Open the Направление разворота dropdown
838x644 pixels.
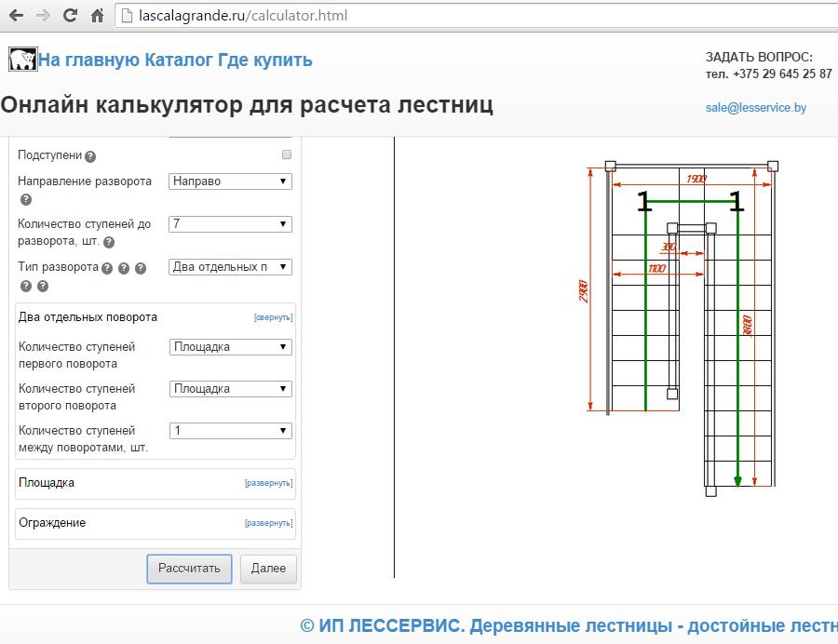[x=230, y=181]
